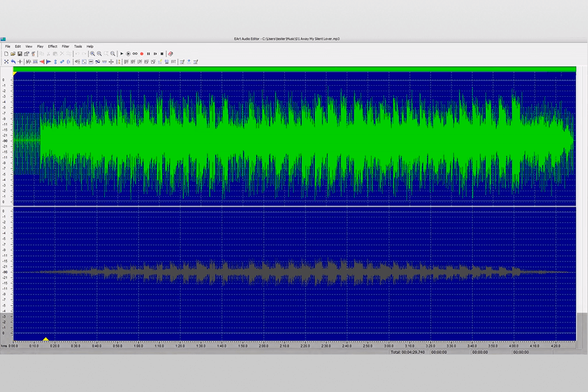The width and height of the screenshot is (588, 392).
Task: Click the red eraser icon
Action: coord(170,54)
